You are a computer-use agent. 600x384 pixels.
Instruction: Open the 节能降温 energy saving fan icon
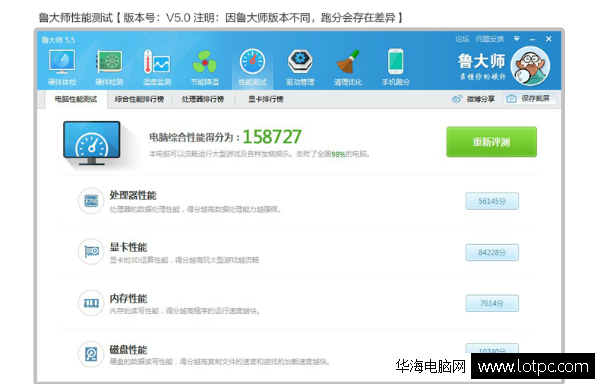click(205, 62)
